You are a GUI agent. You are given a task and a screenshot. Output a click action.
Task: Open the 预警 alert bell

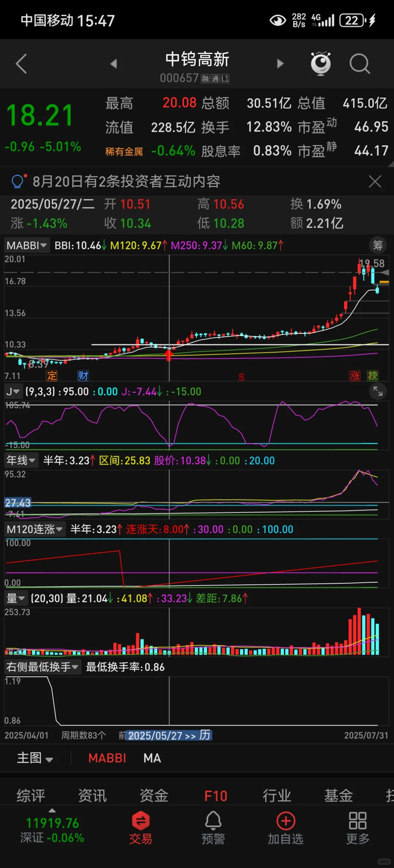click(213, 828)
